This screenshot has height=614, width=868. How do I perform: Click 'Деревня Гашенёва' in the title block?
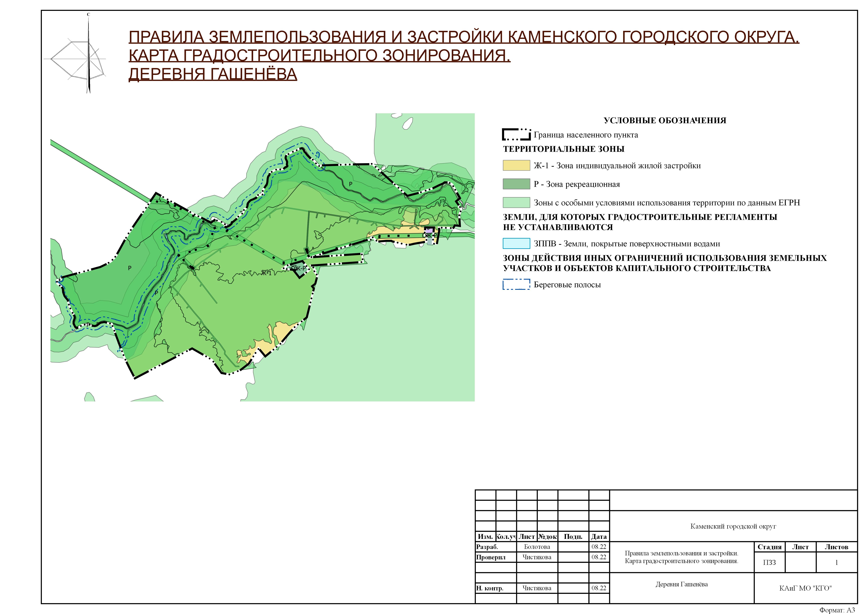681,584
